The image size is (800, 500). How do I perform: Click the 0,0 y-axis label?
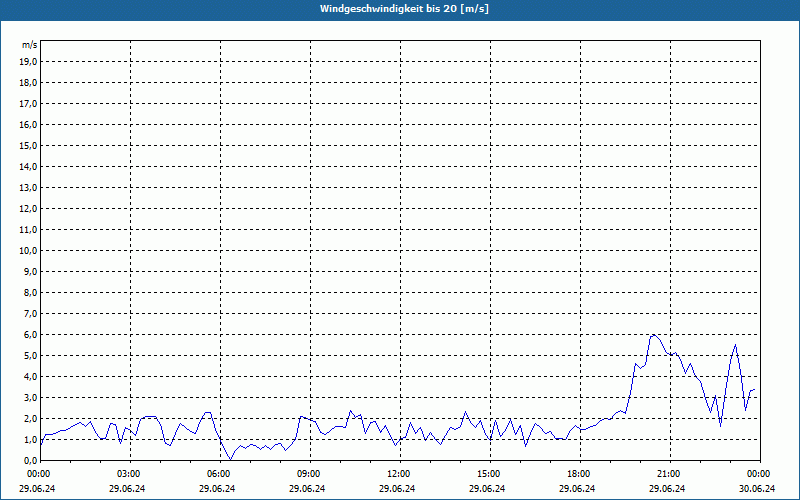point(31,460)
